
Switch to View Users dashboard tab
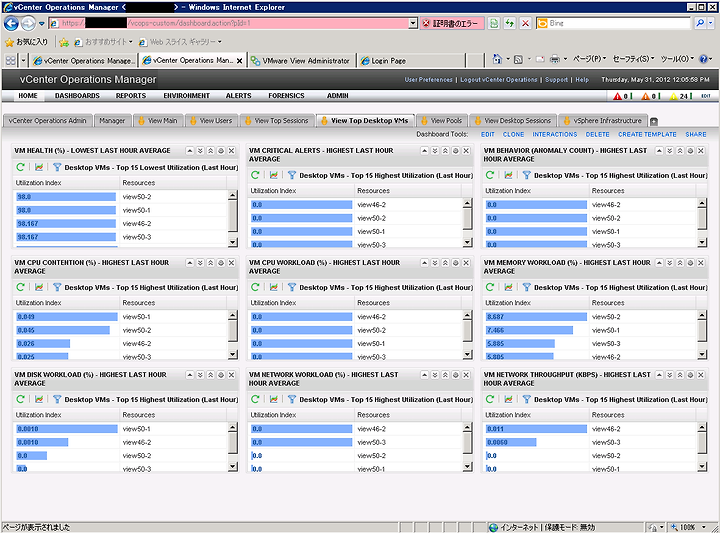211,120
